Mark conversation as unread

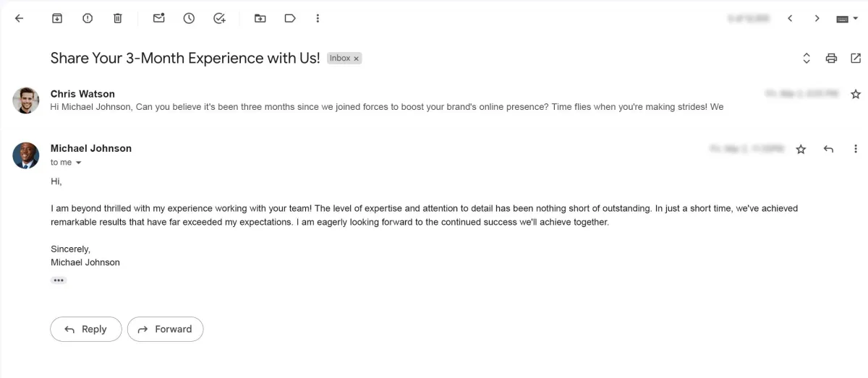click(158, 18)
